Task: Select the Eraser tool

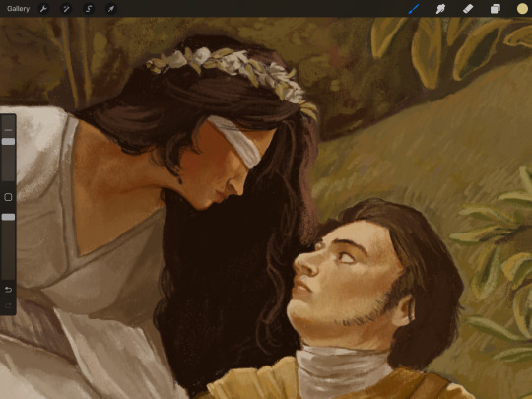Action: pyautogui.click(x=468, y=9)
